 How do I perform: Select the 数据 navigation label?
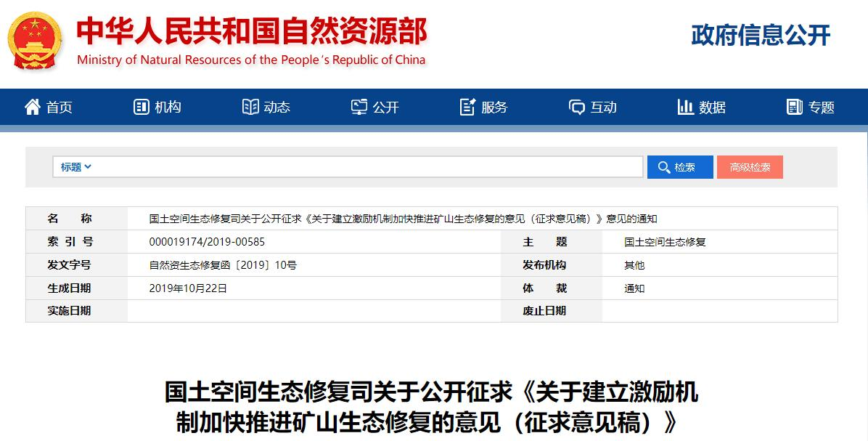click(712, 108)
